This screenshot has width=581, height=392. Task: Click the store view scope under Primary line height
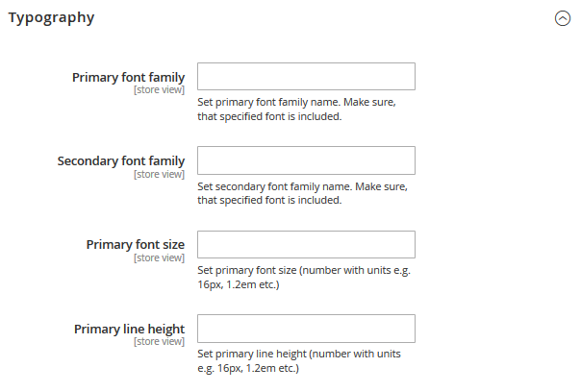point(159,342)
